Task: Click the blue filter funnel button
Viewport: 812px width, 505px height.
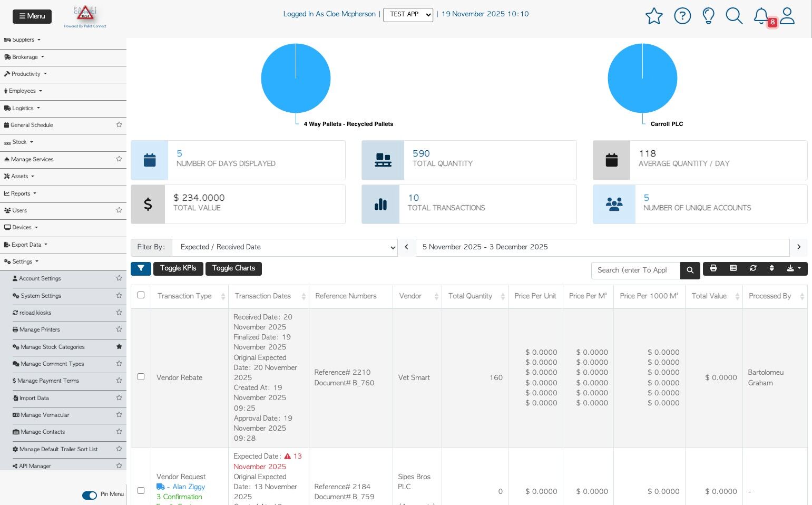Action: click(141, 268)
